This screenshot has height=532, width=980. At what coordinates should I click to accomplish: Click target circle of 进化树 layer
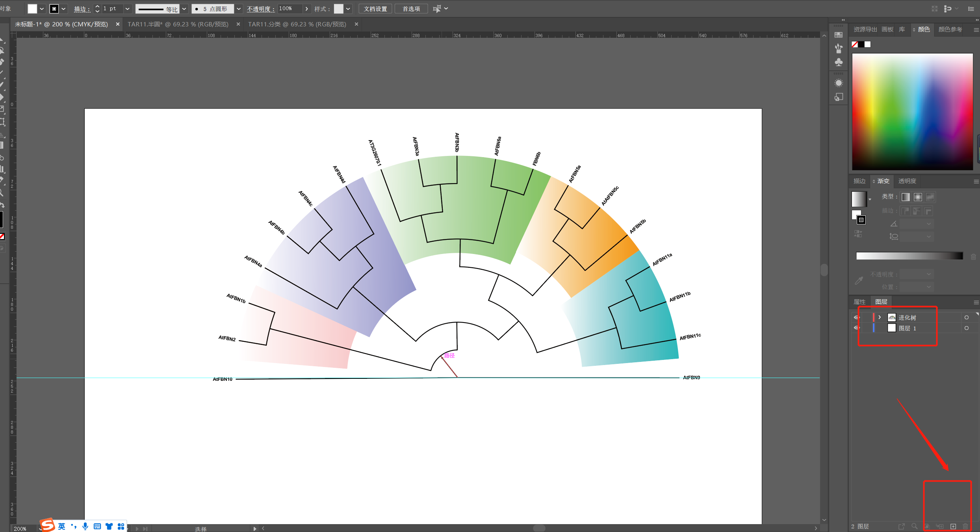pos(966,317)
